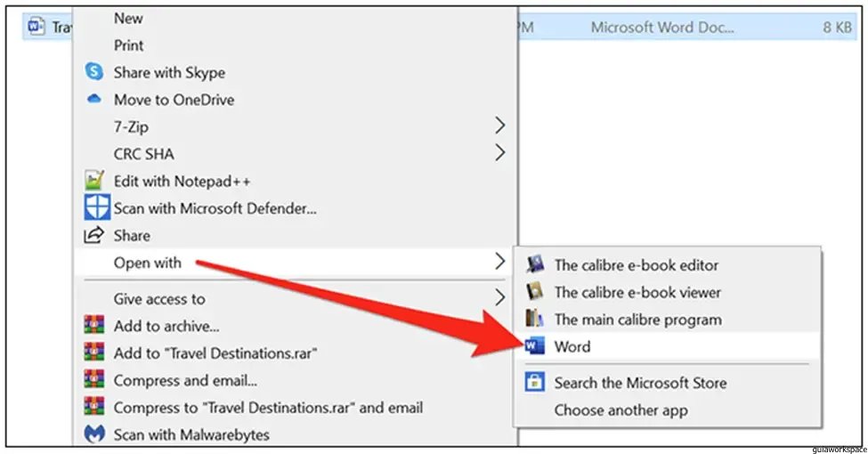Screen dimensions: 868x454
Task: Click the OneDrive cloud icon
Action: (94, 100)
